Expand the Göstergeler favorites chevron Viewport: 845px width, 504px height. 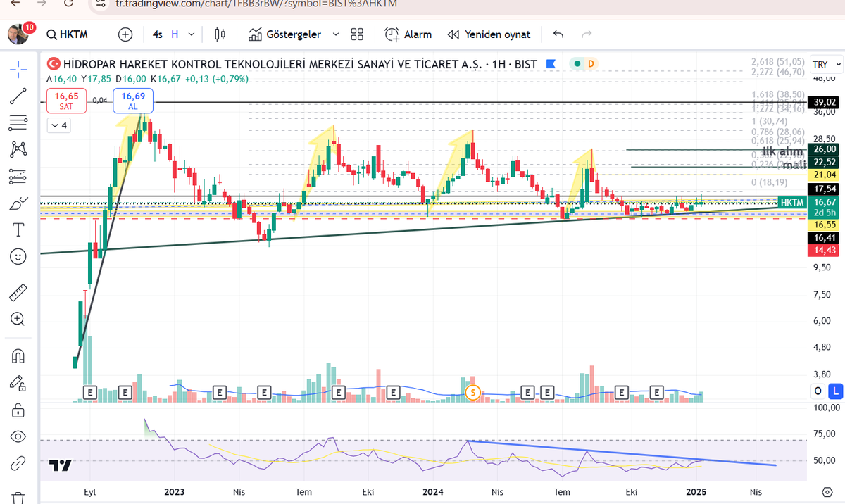coord(335,34)
